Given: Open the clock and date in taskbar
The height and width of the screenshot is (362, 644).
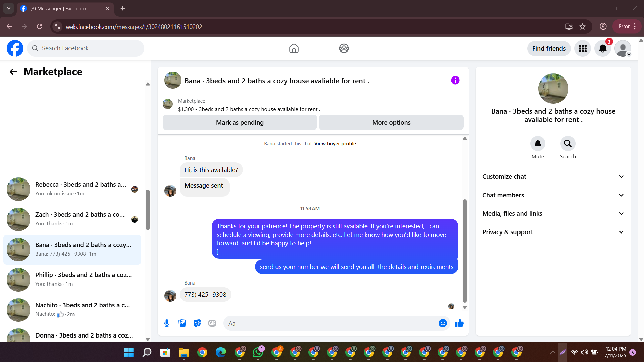Looking at the screenshot, I should tap(615, 352).
